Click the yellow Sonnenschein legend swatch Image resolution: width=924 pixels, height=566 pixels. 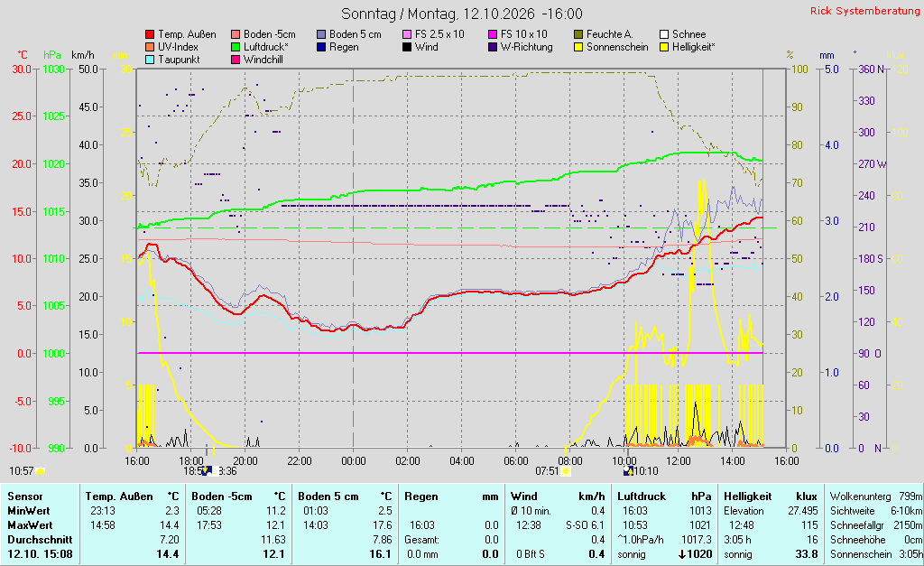coord(578,47)
